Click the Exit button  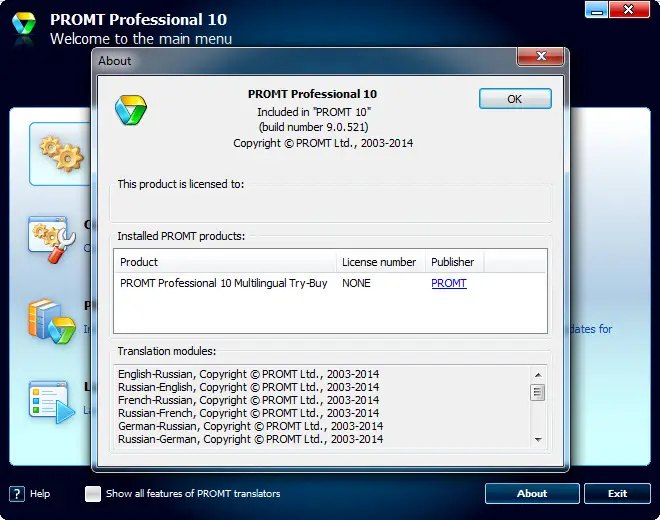(x=617, y=493)
